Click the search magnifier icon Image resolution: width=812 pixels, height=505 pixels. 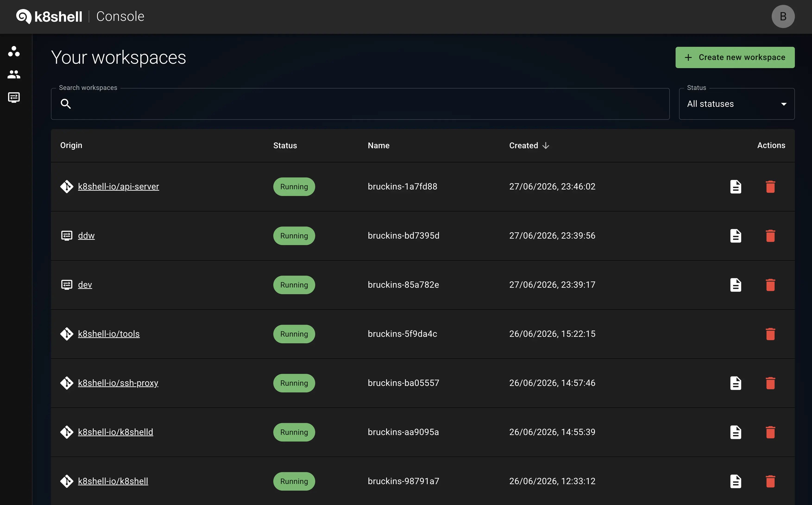(x=66, y=104)
